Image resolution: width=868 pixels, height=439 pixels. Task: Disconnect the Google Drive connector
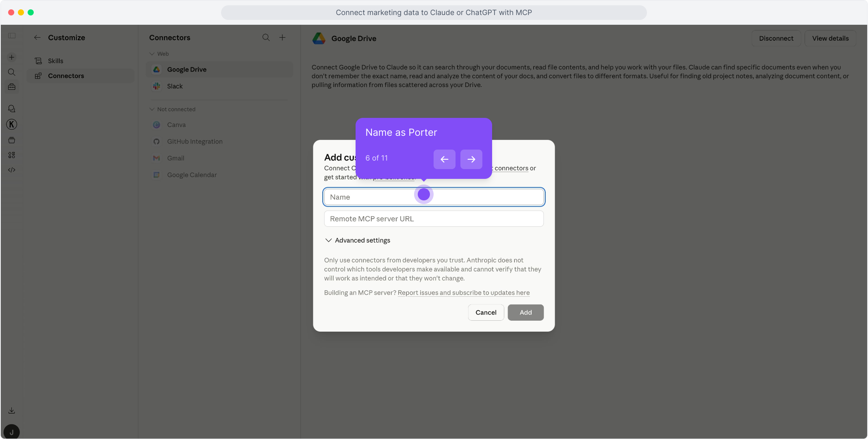pos(776,38)
